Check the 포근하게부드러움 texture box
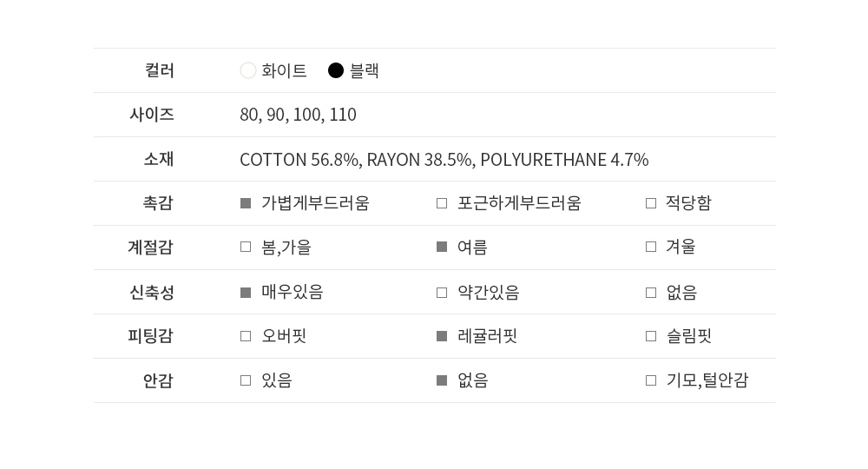The image size is (868, 469). [442, 203]
